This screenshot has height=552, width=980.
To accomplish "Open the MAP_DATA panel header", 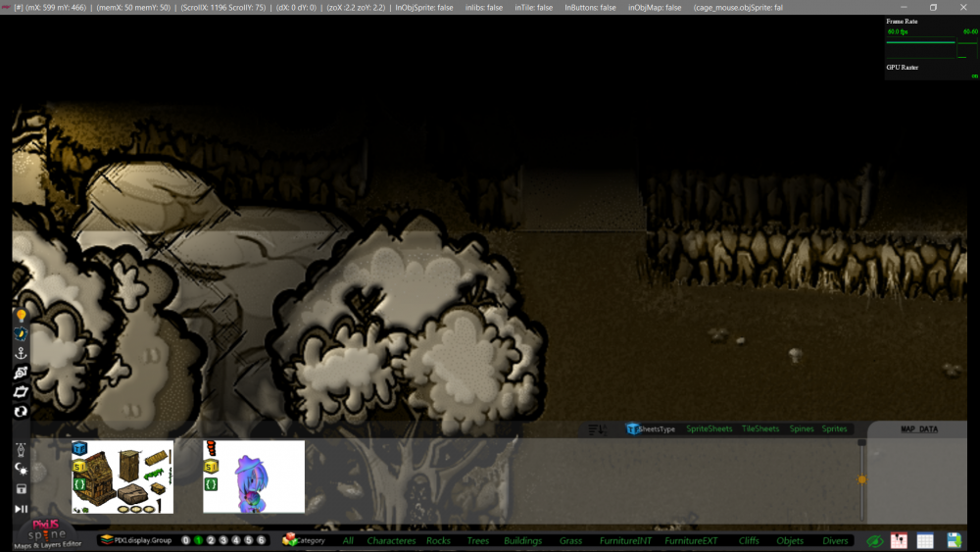I will [x=919, y=428].
